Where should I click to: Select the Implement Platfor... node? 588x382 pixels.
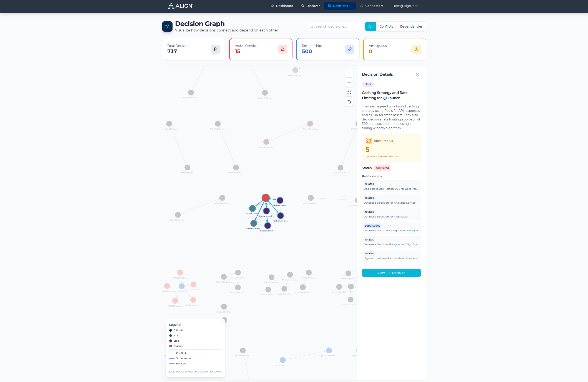[341, 168]
